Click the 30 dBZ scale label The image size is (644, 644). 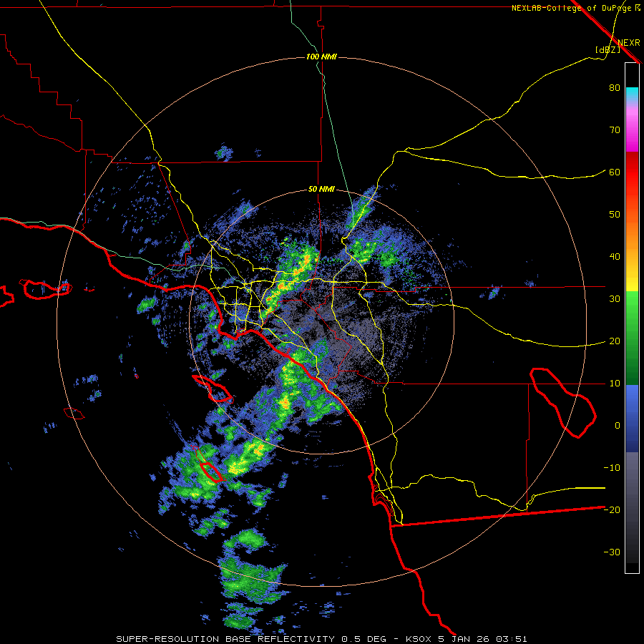tap(615, 299)
